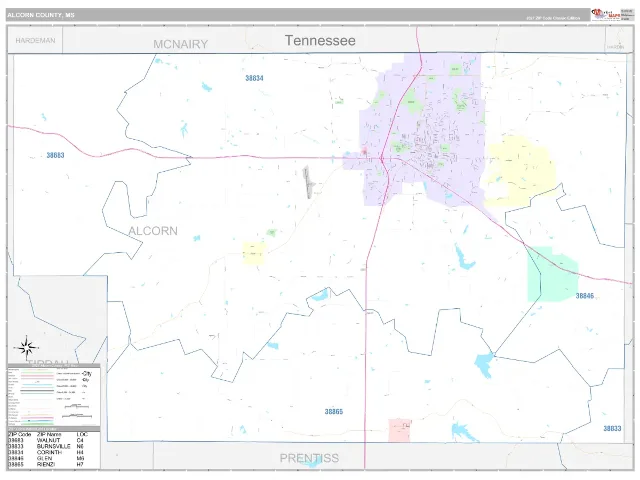640x480 pixels.
Task: Click ZIP code label 38833
Action: pos(612,428)
